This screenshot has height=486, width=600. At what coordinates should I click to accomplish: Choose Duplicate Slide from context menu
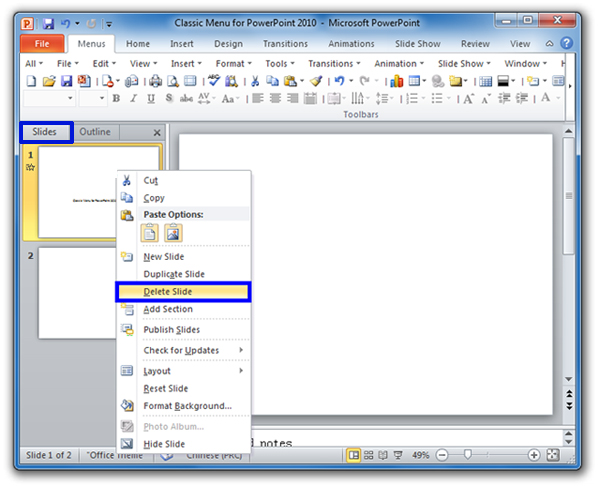coord(183,274)
